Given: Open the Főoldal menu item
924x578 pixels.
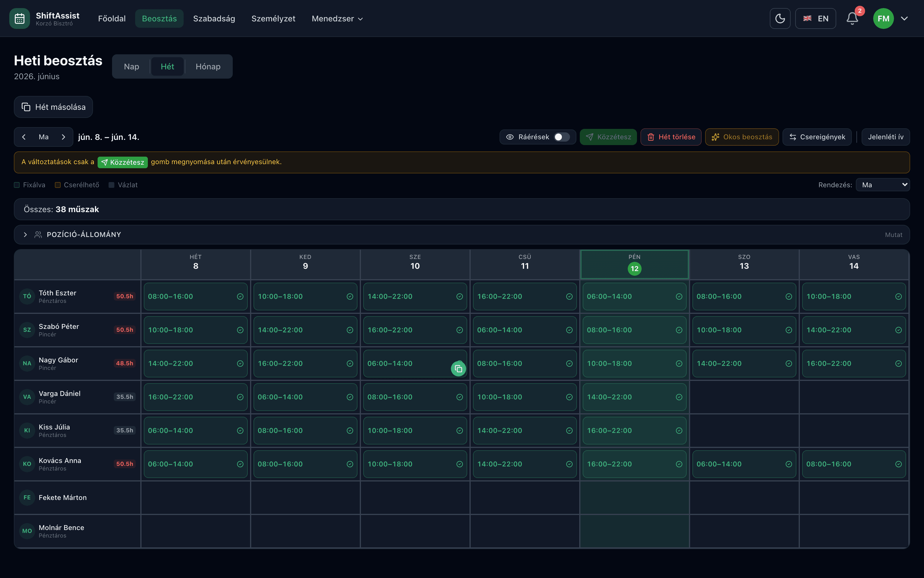Looking at the screenshot, I should coord(111,18).
